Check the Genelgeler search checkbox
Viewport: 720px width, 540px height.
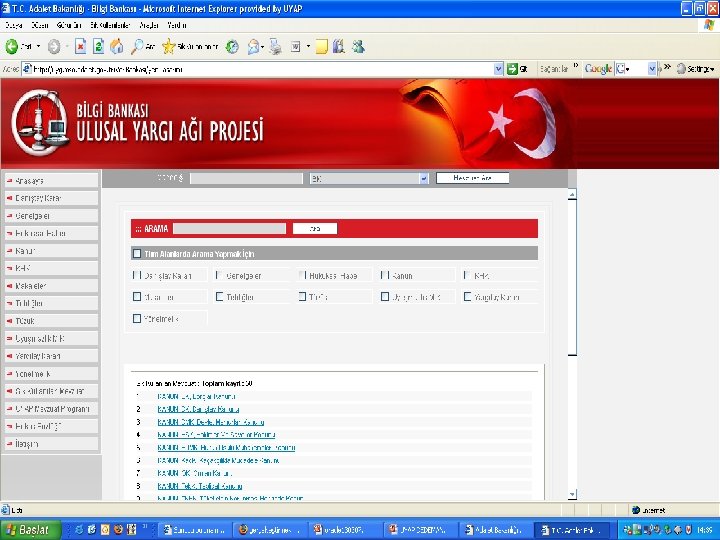point(219,275)
